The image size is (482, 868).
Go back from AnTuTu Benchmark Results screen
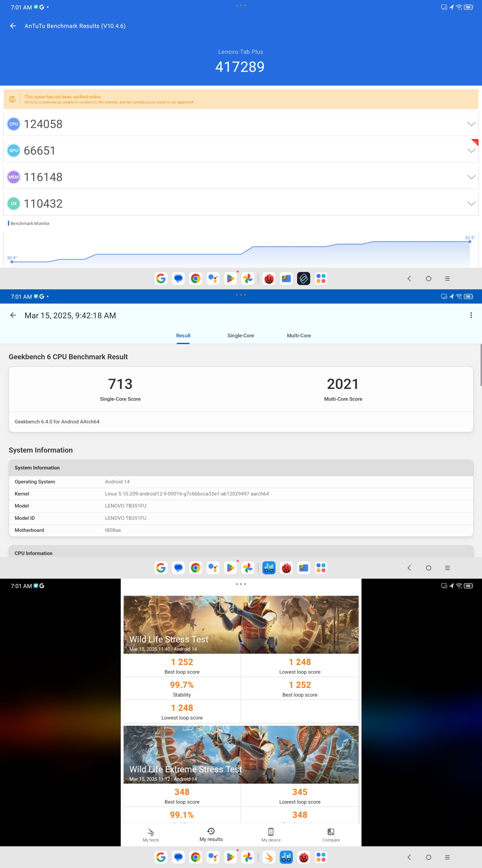pos(13,26)
